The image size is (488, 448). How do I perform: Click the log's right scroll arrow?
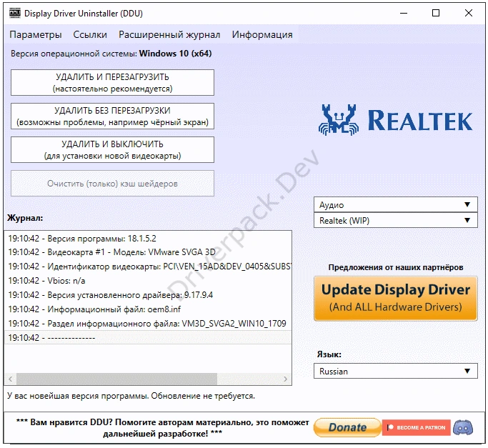click(285, 379)
